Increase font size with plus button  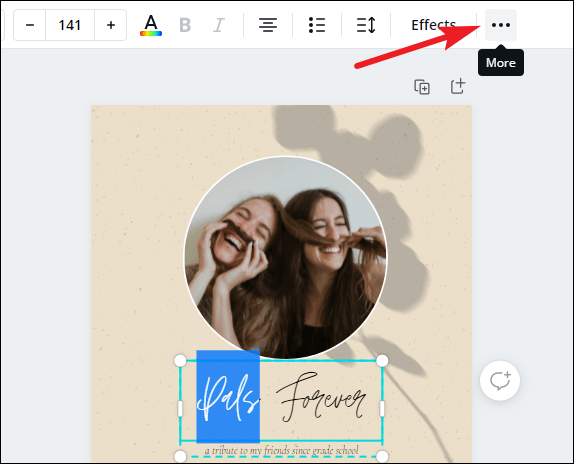(x=111, y=25)
